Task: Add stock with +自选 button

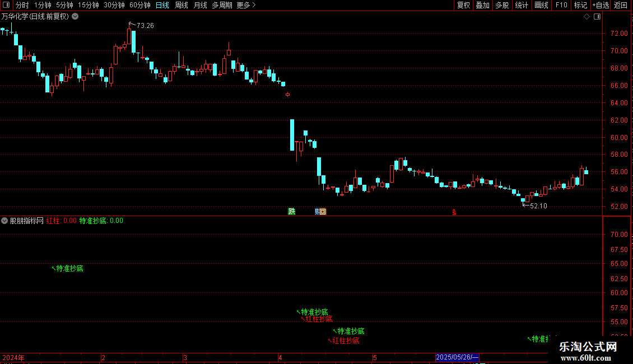Action: [601, 5]
